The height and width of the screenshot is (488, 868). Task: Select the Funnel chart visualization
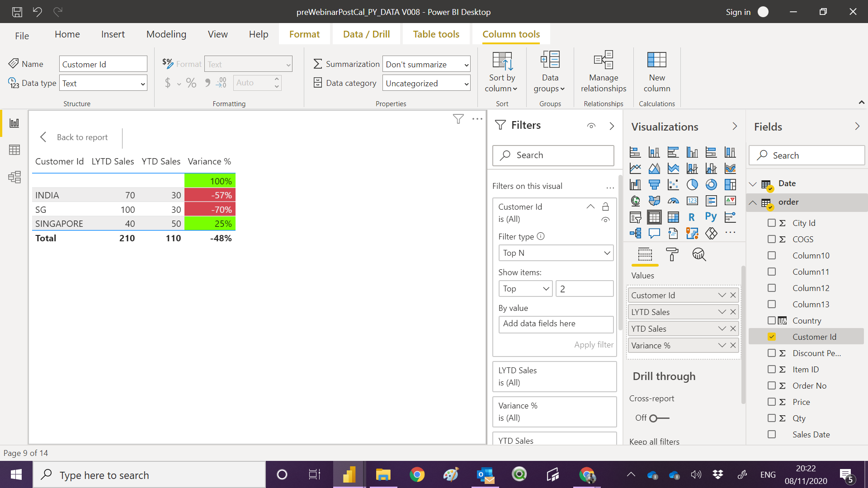pos(654,184)
